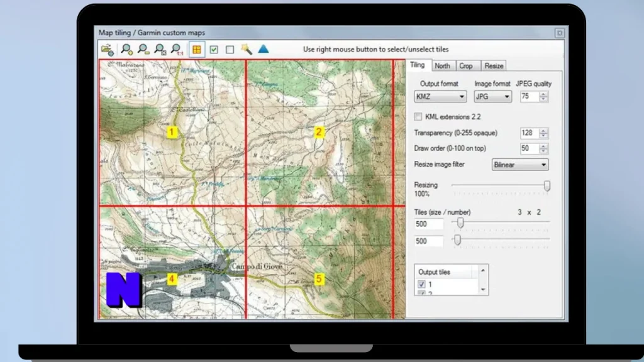
Task: Click the Draw order value field showing 50
Action: (x=529, y=148)
